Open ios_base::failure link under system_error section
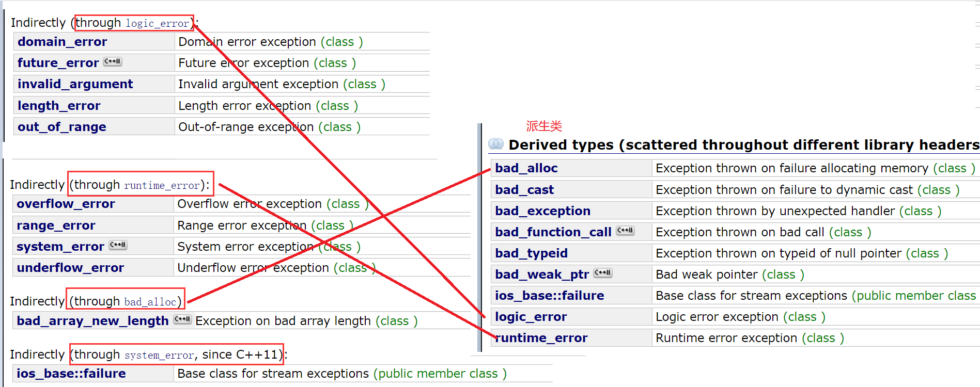 (71, 374)
